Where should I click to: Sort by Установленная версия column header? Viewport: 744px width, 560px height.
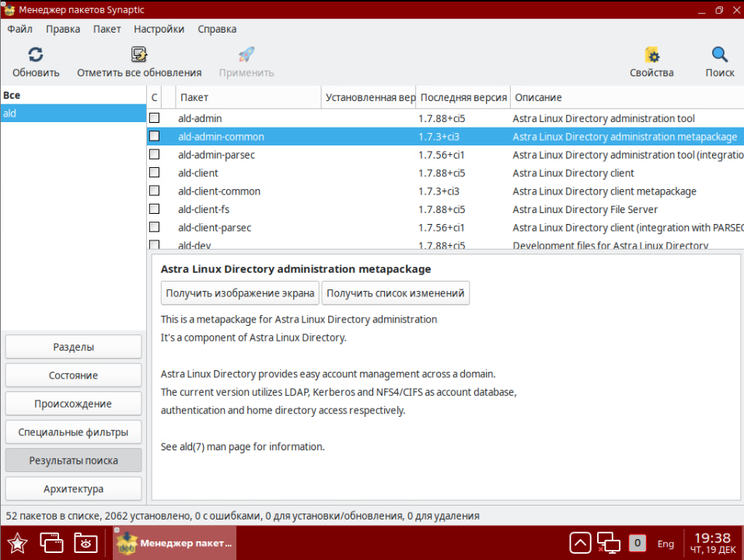pyautogui.click(x=369, y=97)
